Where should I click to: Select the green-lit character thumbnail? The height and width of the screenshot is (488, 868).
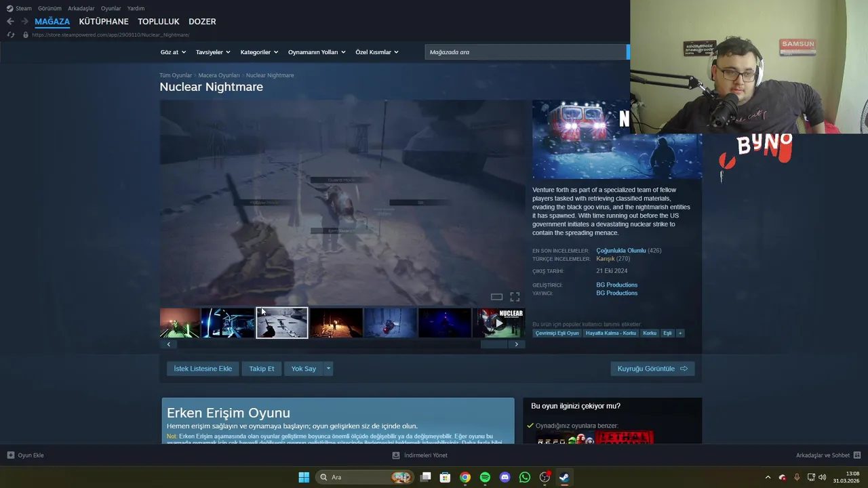[x=180, y=323]
